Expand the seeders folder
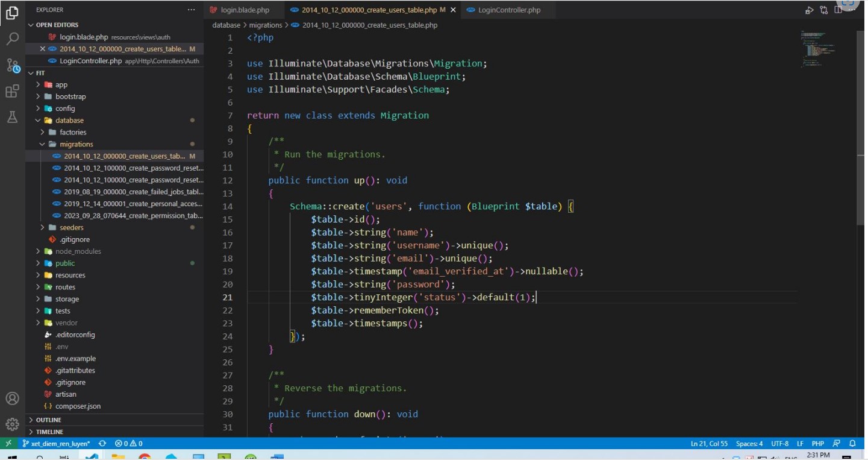 click(72, 228)
